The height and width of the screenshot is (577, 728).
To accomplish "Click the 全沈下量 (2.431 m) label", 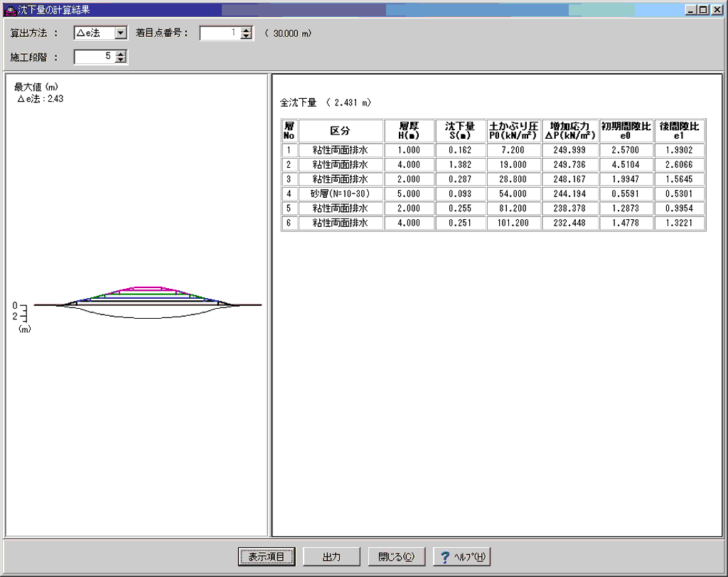I will pos(326,102).
